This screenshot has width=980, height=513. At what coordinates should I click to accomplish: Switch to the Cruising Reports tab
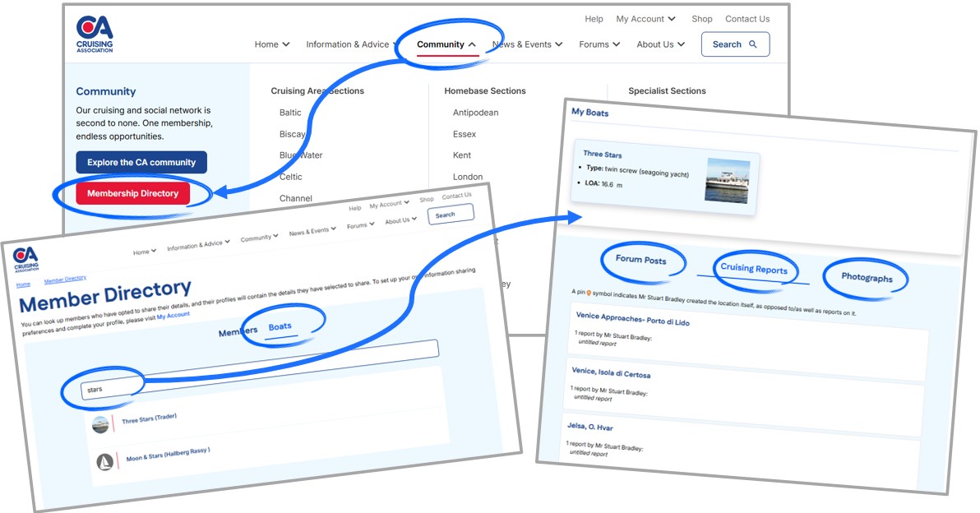[754, 269]
